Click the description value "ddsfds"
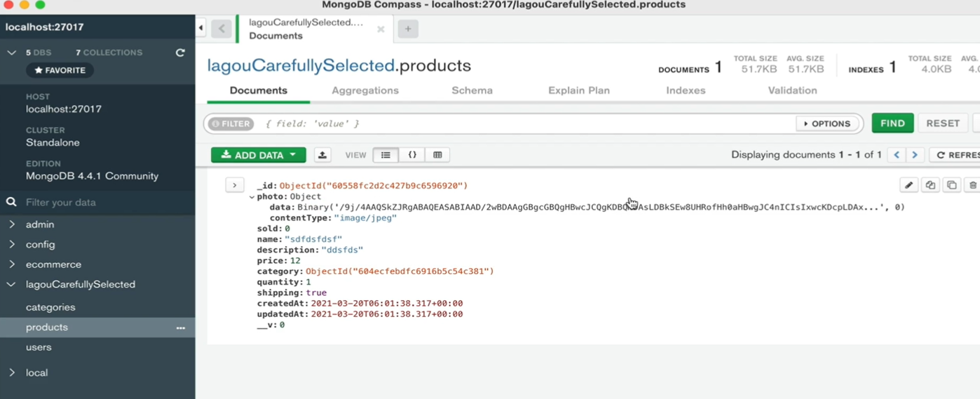Viewport: 980px width, 399px height. (x=342, y=250)
